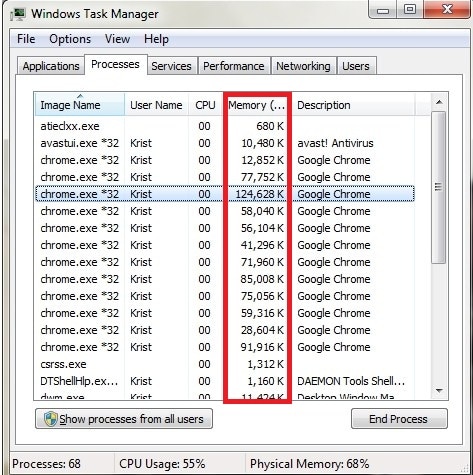Open the Options menu

coord(70,39)
